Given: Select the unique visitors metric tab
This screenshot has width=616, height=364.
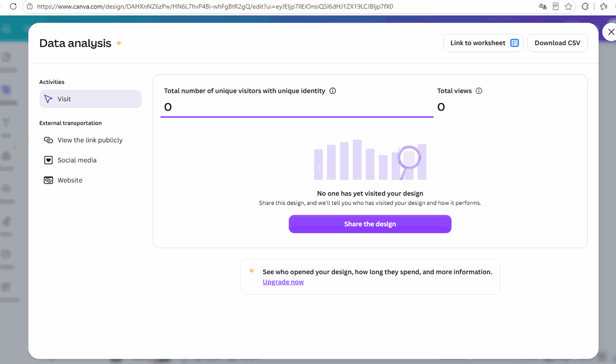Looking at the screenshot, I should pos(297,100).
